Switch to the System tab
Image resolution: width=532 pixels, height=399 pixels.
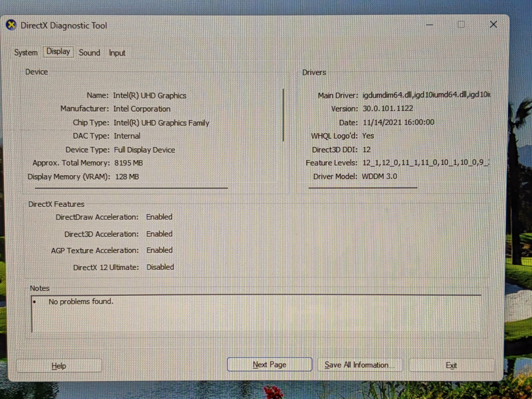click(x=26, y=53)
